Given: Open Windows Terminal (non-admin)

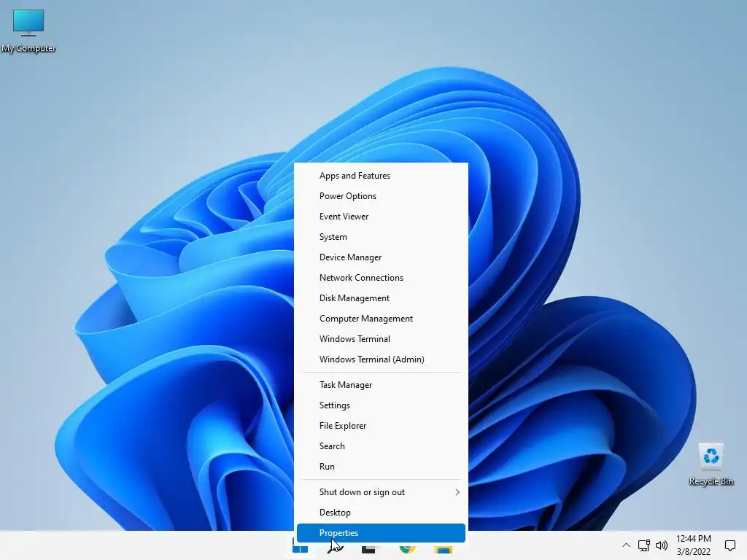Looking at the screenshot, I should point(381,339).
